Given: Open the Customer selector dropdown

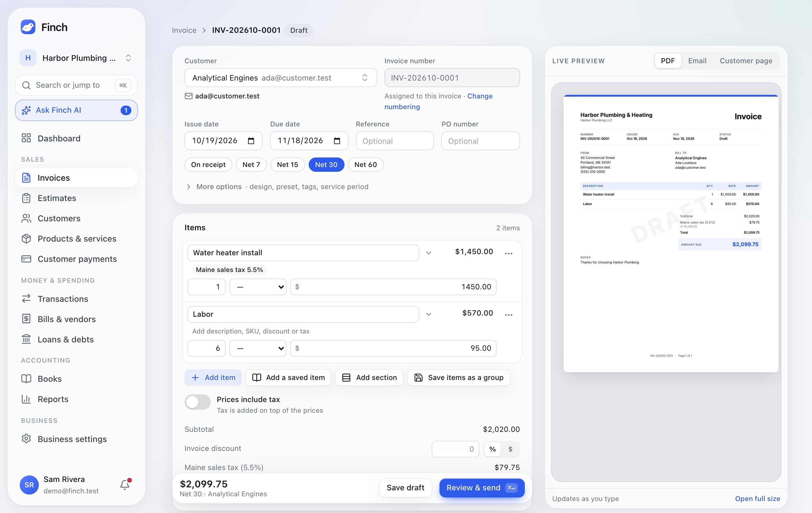Looking at the screenshot, I should (281, 78).
